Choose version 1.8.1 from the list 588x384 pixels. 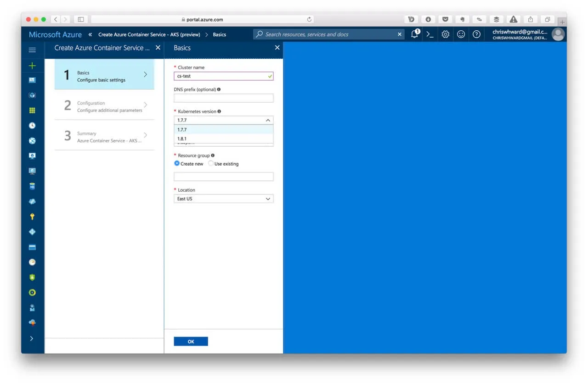tap(224, 138)
